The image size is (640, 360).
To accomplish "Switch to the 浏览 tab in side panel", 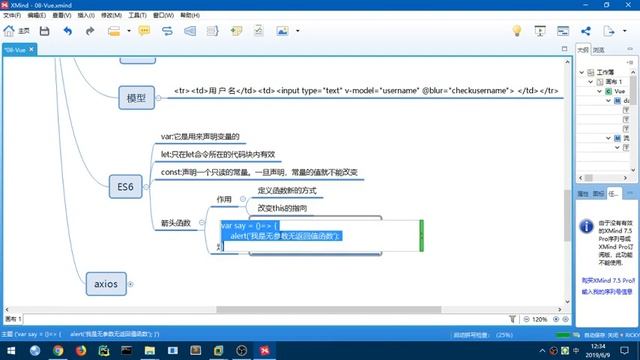I will (598, 50).
